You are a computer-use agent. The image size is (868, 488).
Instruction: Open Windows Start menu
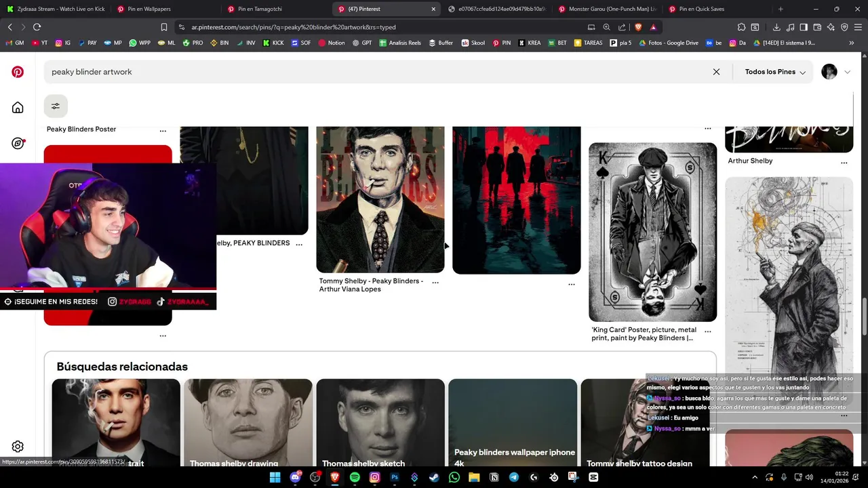pyautogui.click(x=275, y=477)
